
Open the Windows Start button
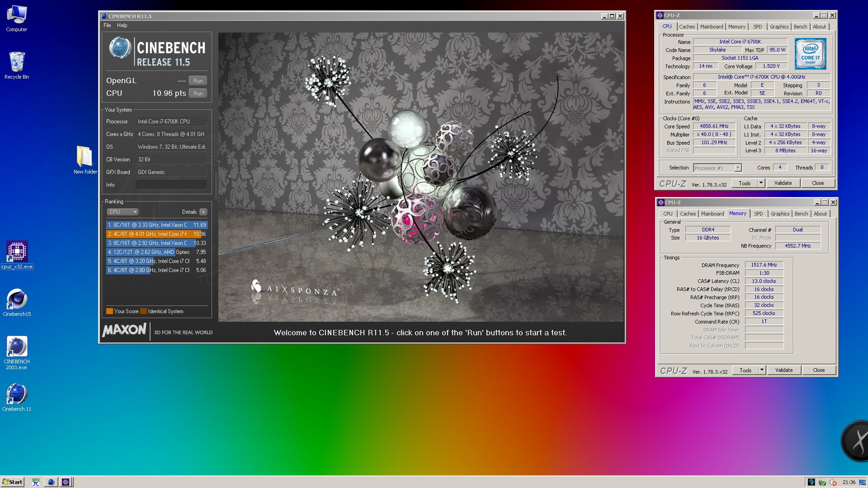pyautogui.click(x=12, y=482)
